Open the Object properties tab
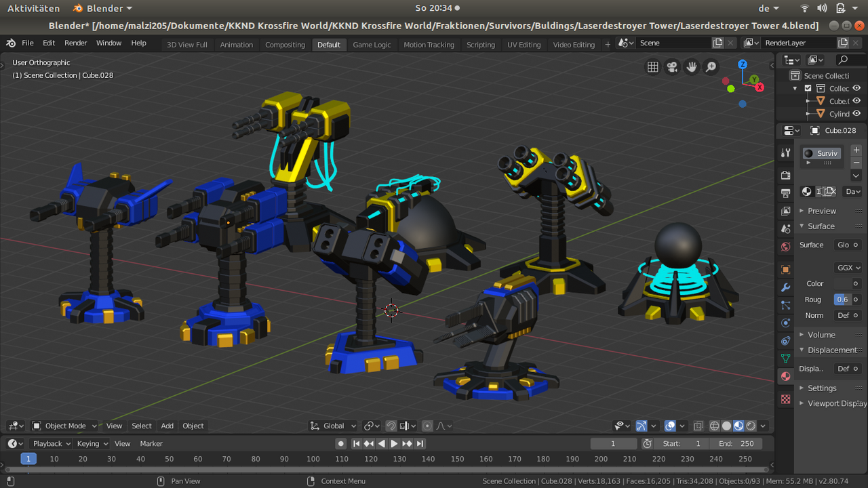 coord(785,269)
